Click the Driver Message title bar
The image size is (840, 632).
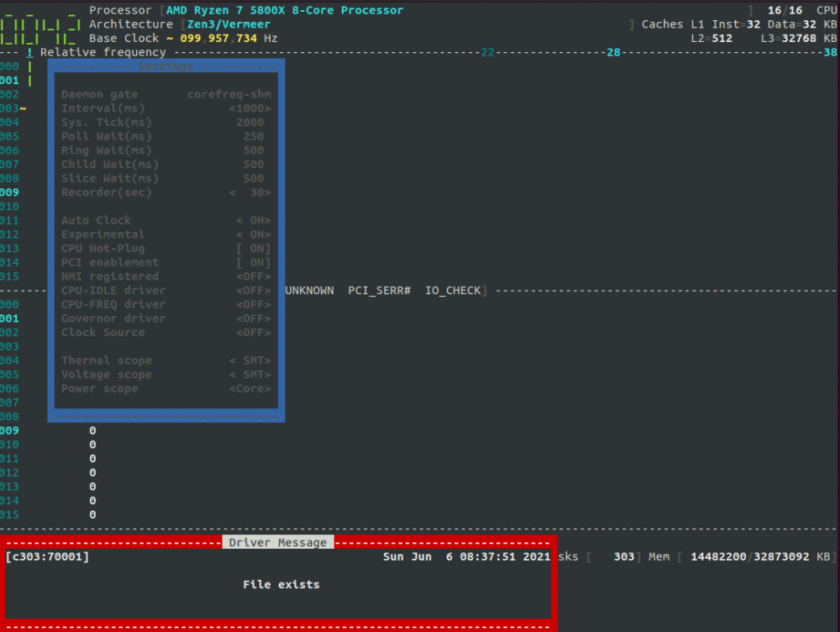[278, 542]
